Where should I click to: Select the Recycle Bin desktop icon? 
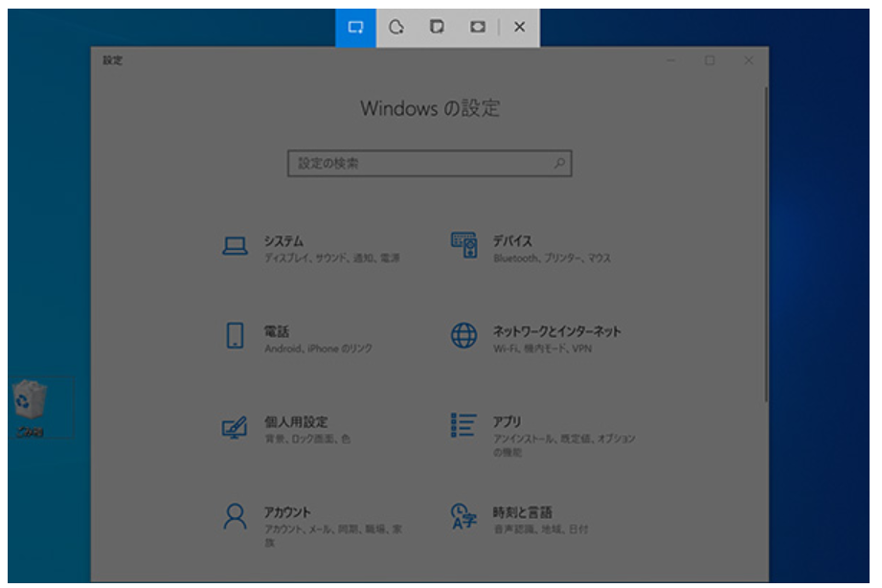30,408
